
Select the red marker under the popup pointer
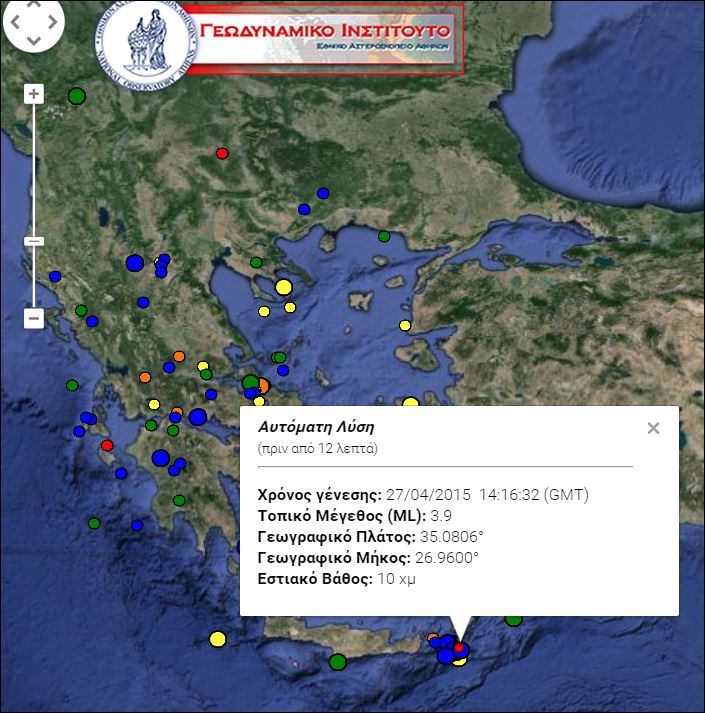[x=459, y=647]
